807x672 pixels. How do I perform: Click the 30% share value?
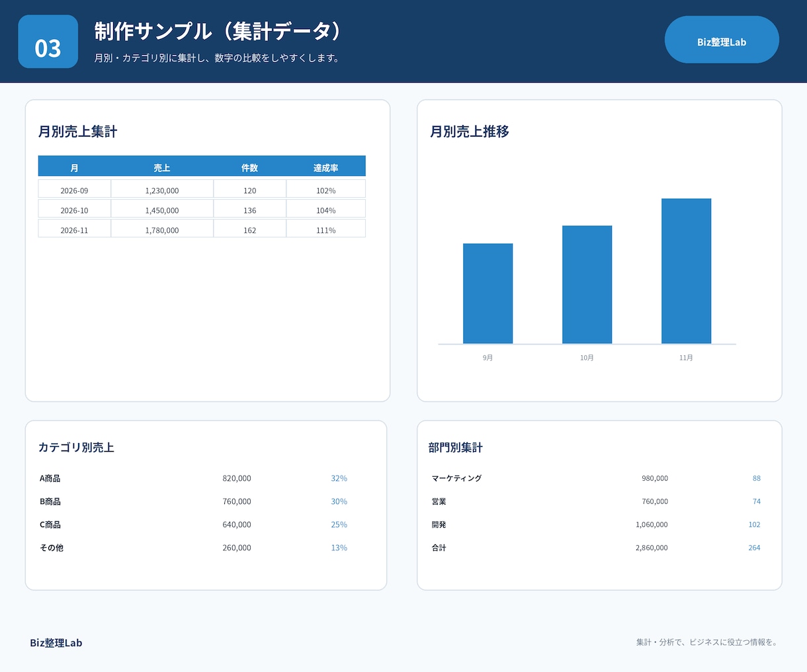tap(339, 501)
